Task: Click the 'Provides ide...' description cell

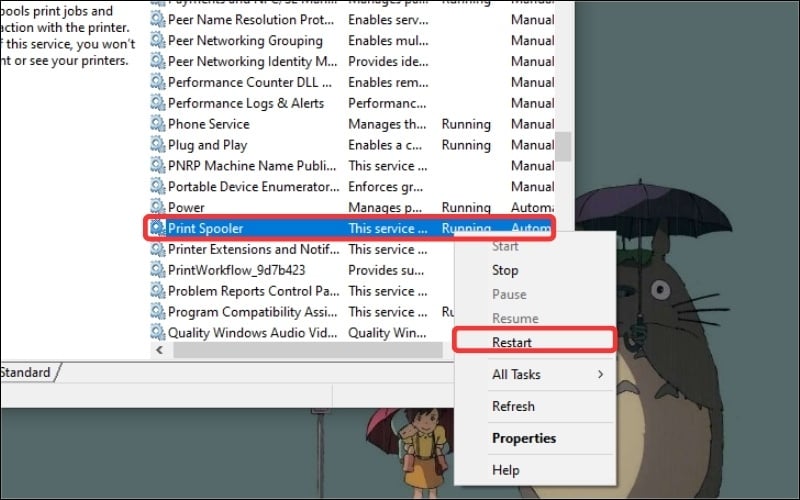Action: coord(388,61)
